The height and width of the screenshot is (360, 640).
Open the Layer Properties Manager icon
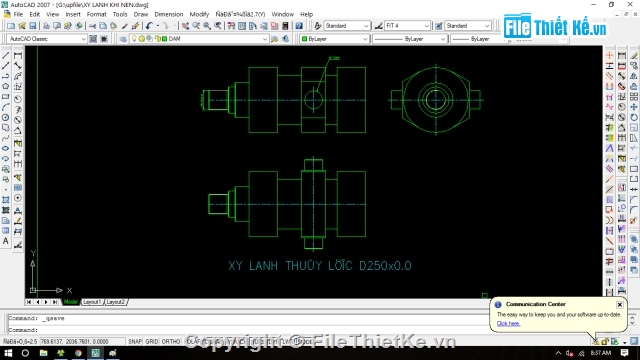tap(123, 39)
